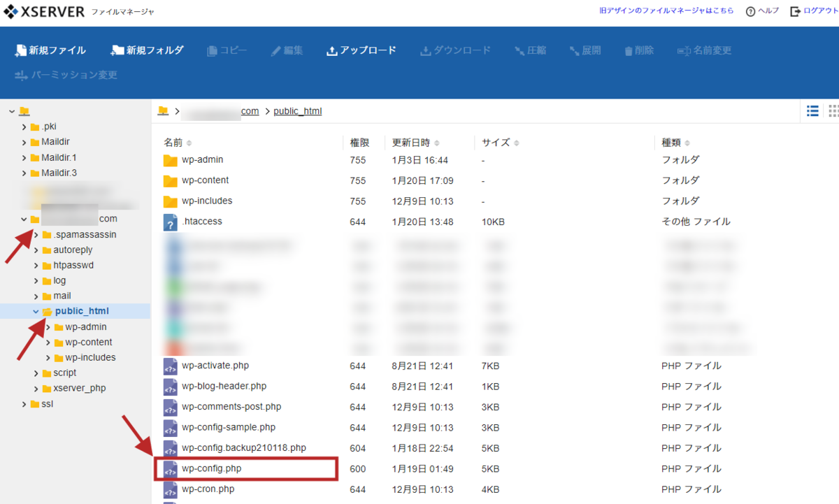Expand the script folder tree
This screenshot has width=839, height=504.
[x=37, y=373]
